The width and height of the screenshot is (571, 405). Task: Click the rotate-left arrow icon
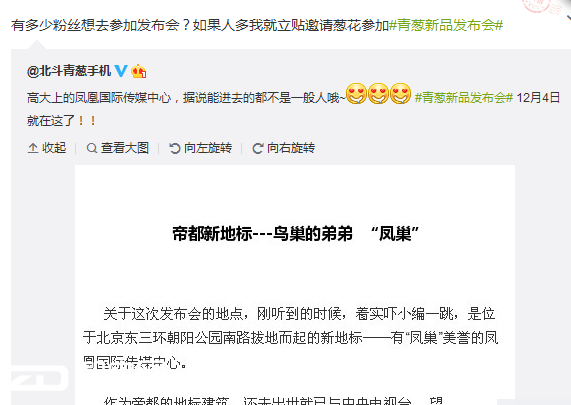point(174,148)
